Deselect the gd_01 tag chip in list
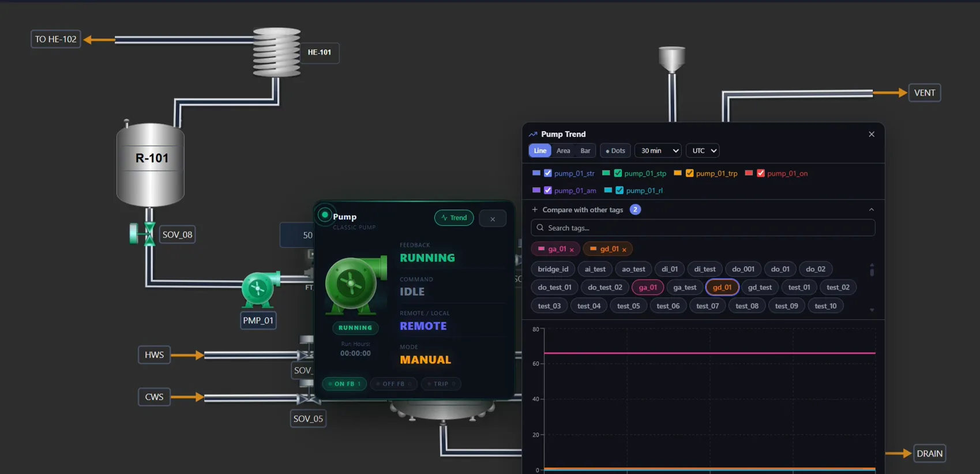Viewport: 980px width, 474px height. click(722, 288)
